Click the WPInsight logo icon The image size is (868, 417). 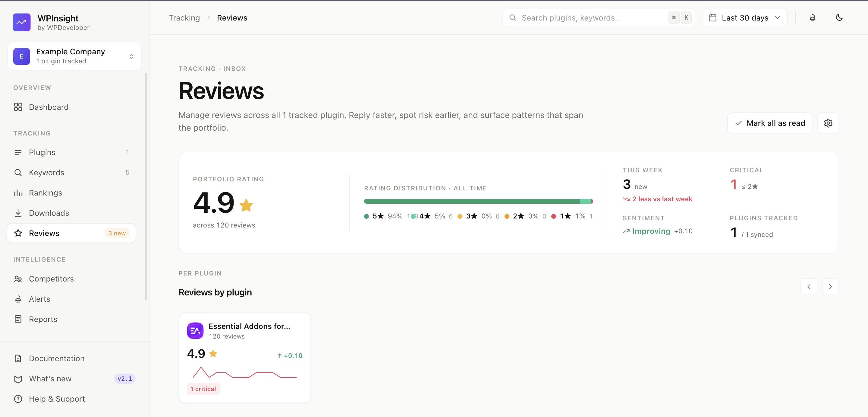22,22
